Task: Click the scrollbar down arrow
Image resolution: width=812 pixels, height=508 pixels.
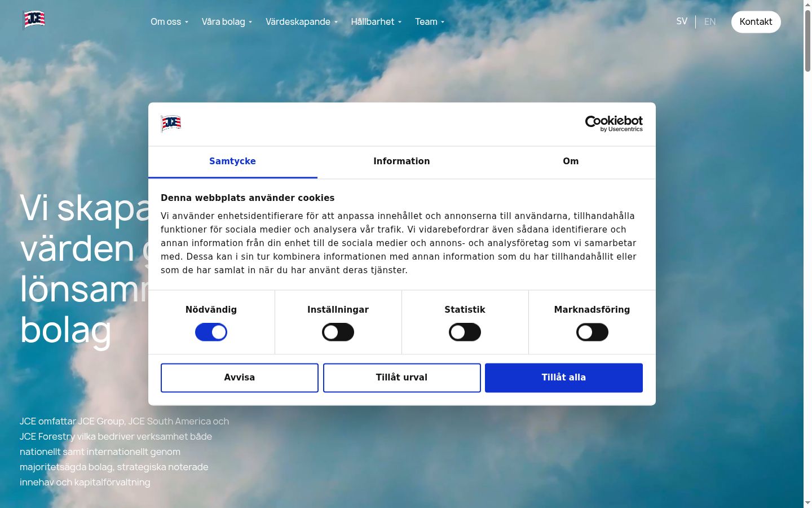Action: coord(807,503)
